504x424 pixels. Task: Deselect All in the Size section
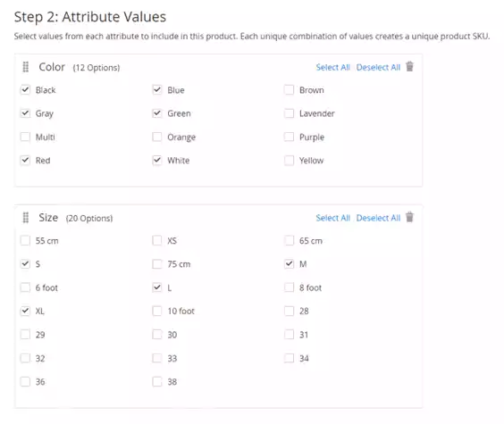coord(378,218)
